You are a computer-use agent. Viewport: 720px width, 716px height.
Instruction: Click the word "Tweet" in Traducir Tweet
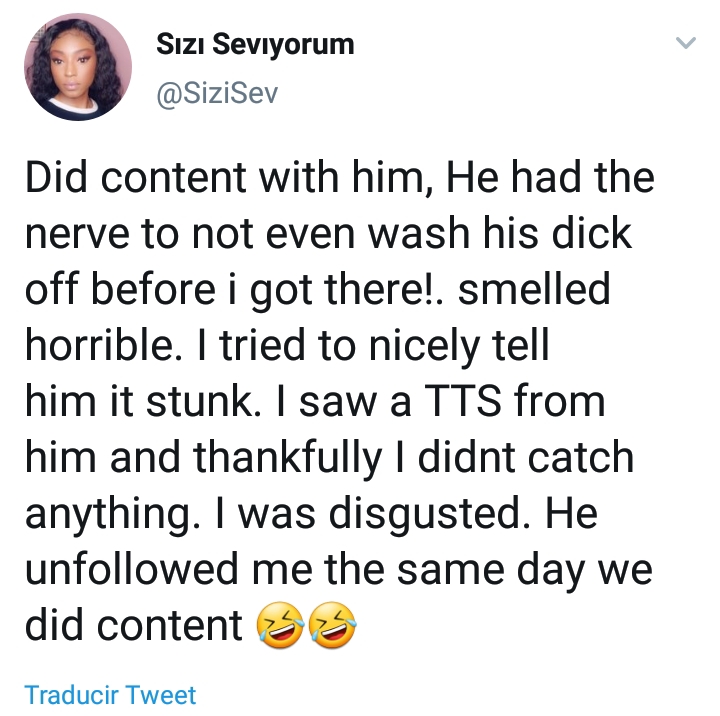coord(161,694)
